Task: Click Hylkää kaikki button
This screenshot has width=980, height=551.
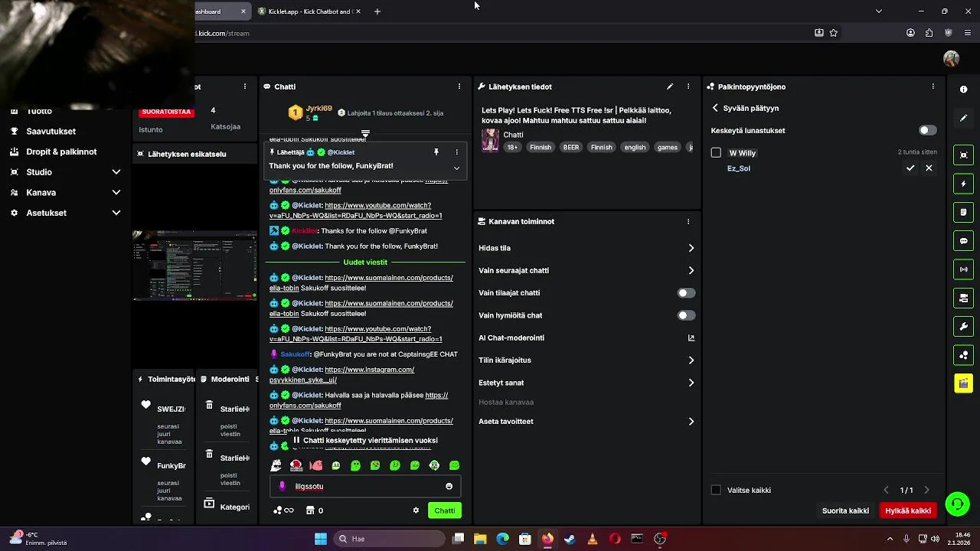Action: 908,510
